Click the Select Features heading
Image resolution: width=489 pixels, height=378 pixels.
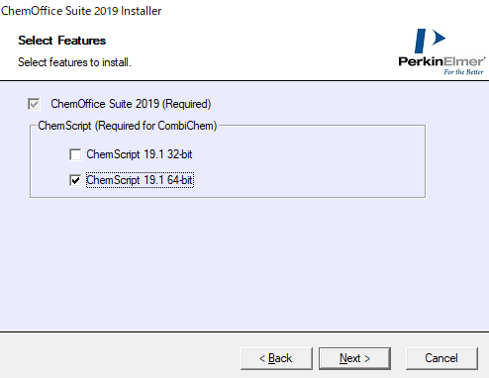coord(62,41)
